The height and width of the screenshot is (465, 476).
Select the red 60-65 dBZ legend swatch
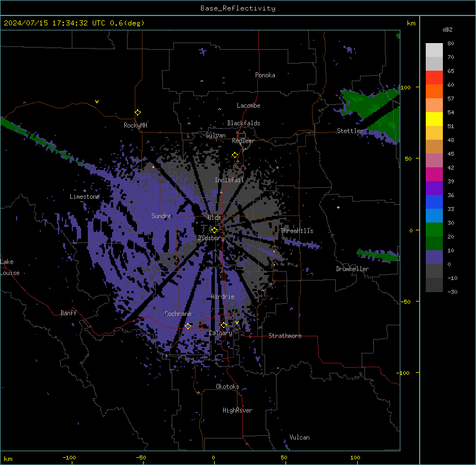click(434, 78)
